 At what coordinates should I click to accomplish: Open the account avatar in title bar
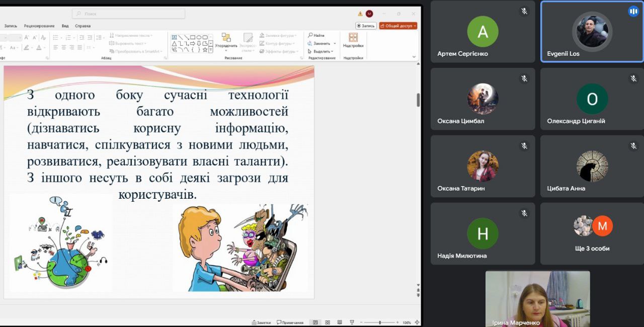pos(369,14)
